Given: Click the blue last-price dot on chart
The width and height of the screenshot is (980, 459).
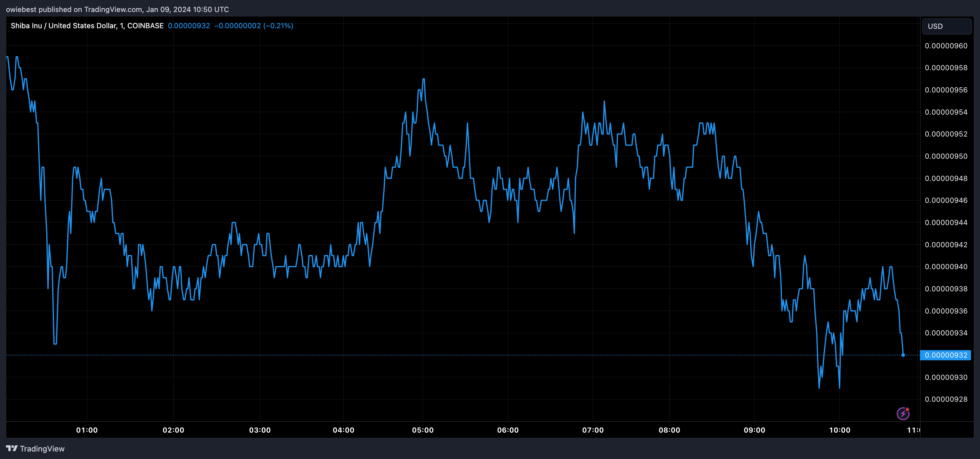Looking at the screenshot, I should coord(903,355).
